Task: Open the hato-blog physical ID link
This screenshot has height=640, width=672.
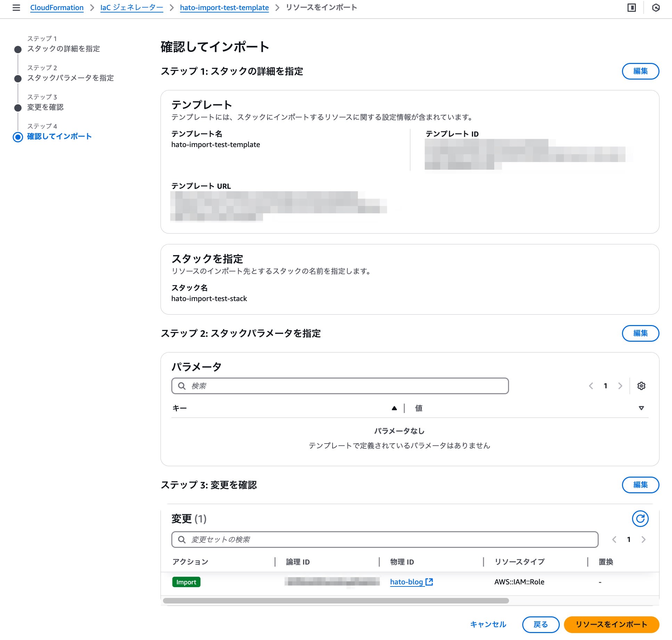Action: (407, 582)
